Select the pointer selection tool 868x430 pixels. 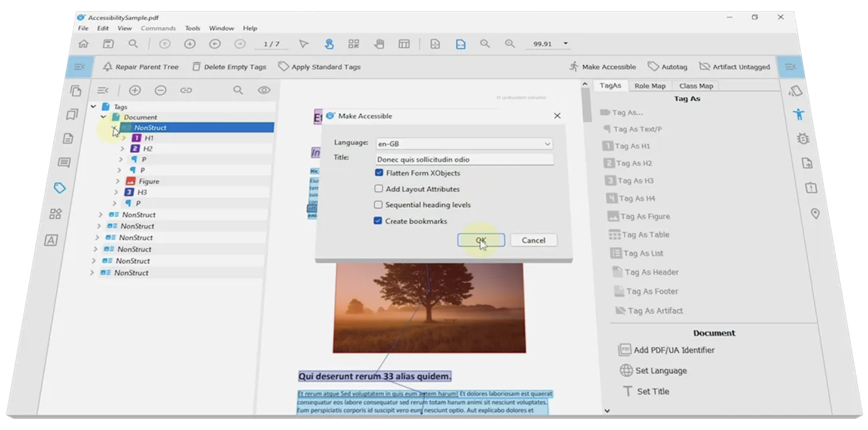[x=303, y=44]
